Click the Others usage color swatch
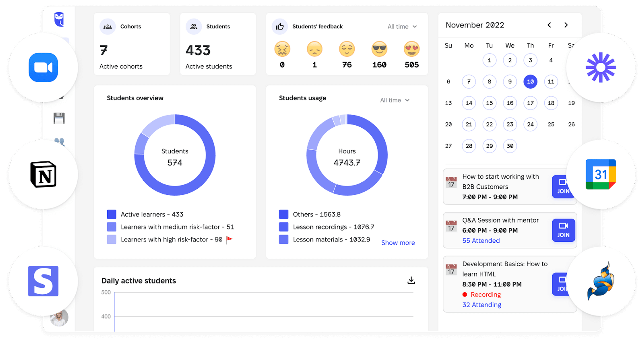 tap(284, 214)
